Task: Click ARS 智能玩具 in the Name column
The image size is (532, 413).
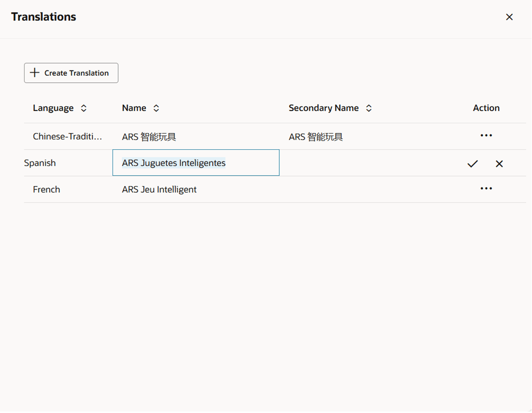Action: point(149,137)
